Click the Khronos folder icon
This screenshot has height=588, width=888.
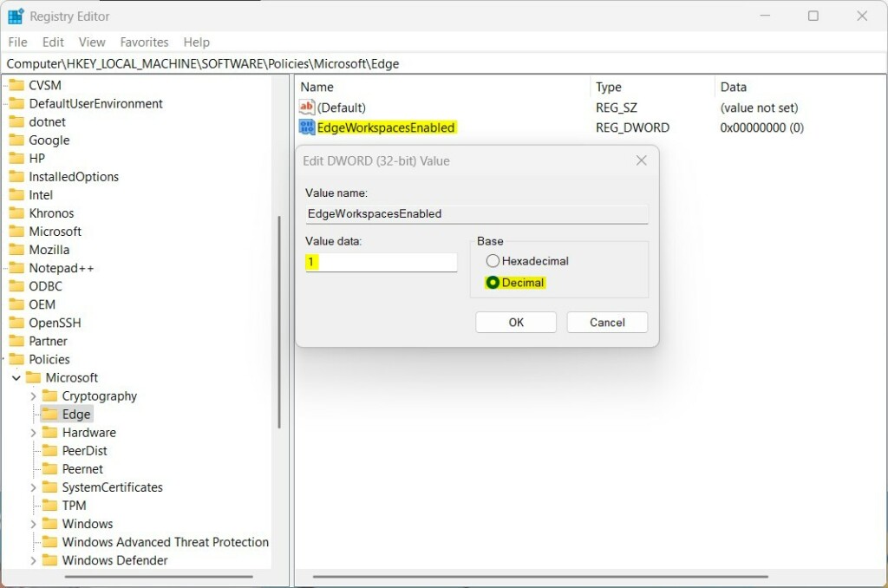17,213
